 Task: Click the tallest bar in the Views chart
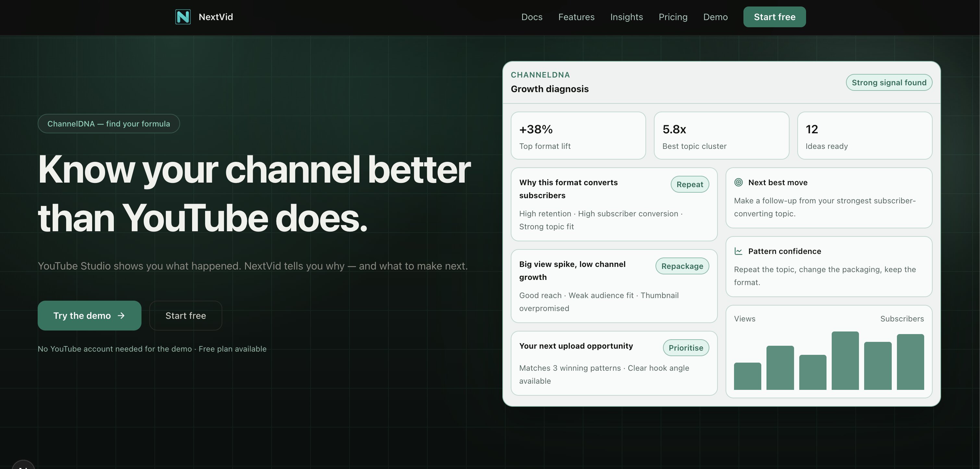pos(845,361)
